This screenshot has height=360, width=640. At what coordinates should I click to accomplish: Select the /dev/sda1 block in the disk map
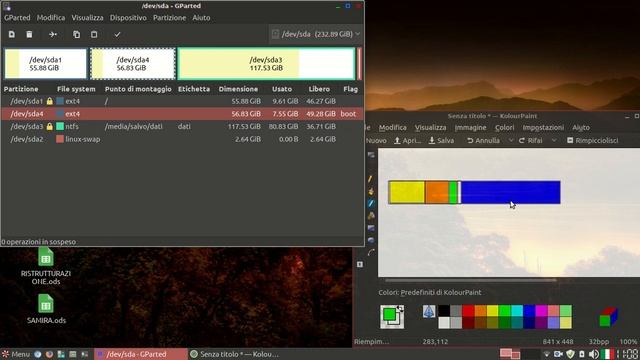coord(46,64)
